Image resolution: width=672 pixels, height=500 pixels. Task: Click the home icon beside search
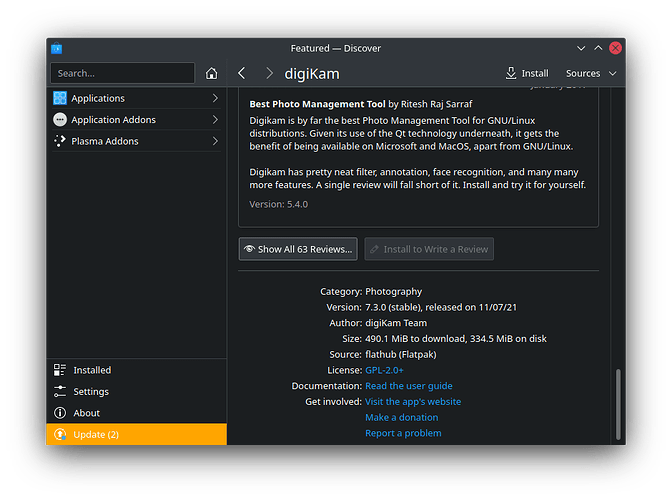click(x=211, y=73)
